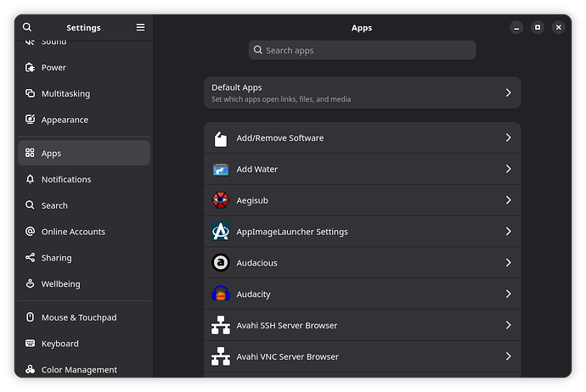This screenshot has width=586, height=392.
Task: Select Notifications in the sidebar
Action: (x=84, y=179)
